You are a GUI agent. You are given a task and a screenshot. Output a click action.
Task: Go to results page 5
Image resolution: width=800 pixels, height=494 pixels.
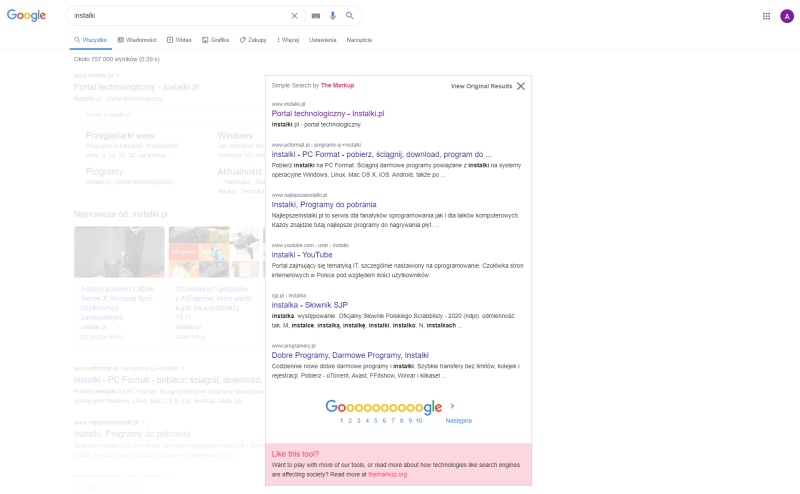376,421
